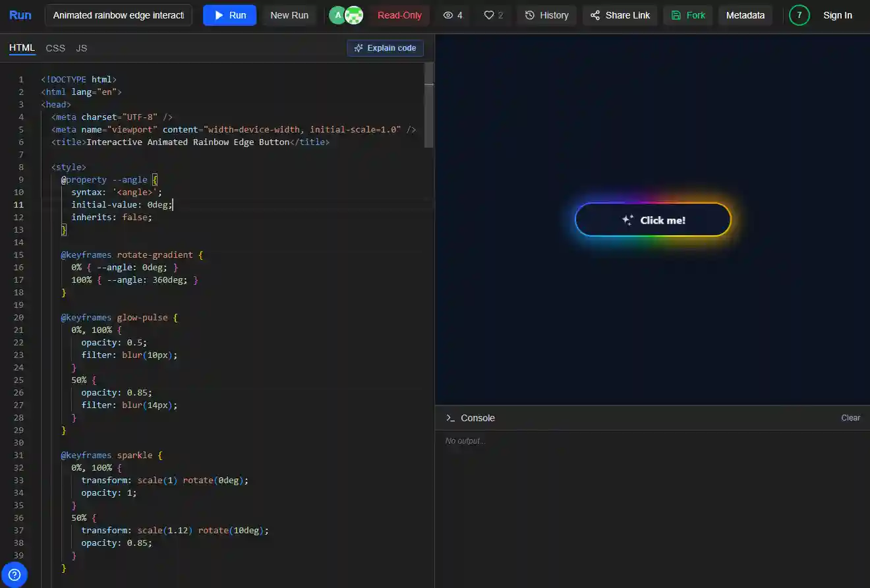Screen dimensions: 870x588
Task: Click the console prompt icon
Action: point(451,417)
